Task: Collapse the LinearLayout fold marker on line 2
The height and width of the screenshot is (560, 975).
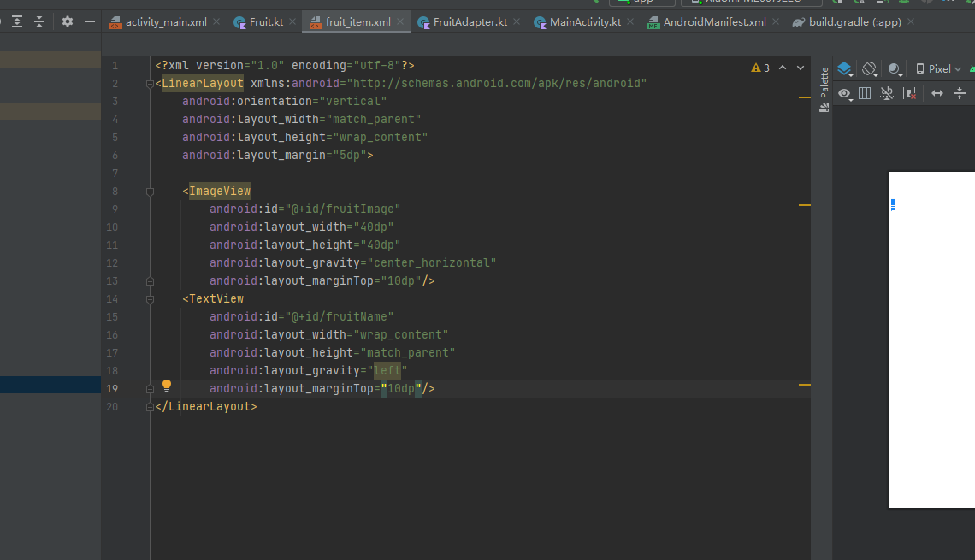Action: pos(150,84)
